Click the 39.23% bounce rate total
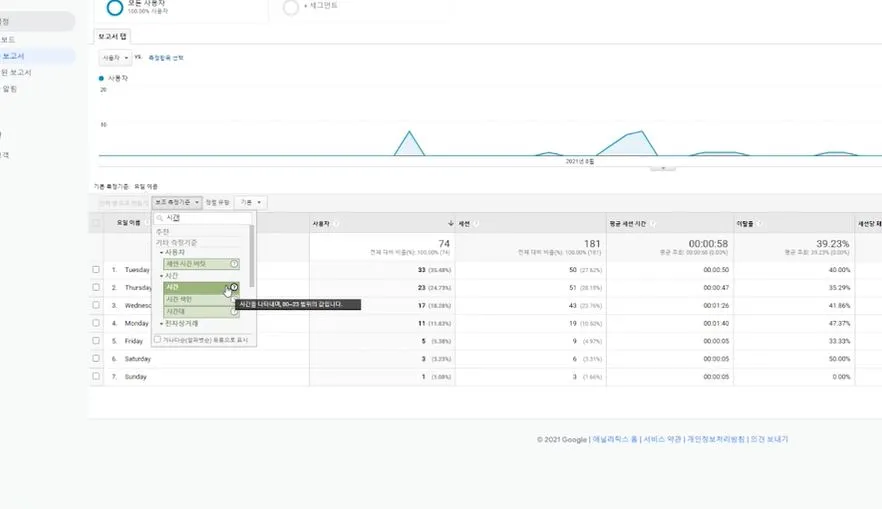The image size is (882, 509). click(832, 244)
